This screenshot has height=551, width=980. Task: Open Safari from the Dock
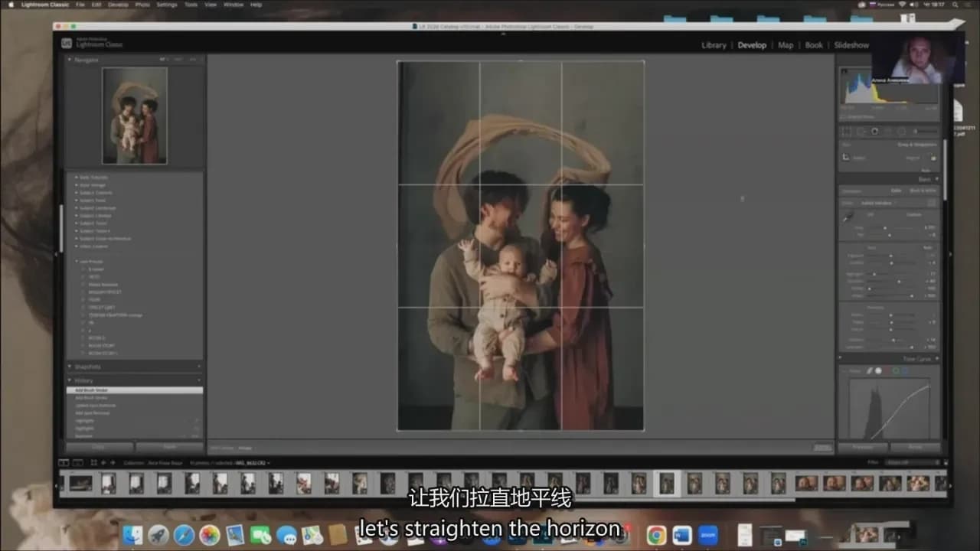pyautogui.click(x=184, y=535)
